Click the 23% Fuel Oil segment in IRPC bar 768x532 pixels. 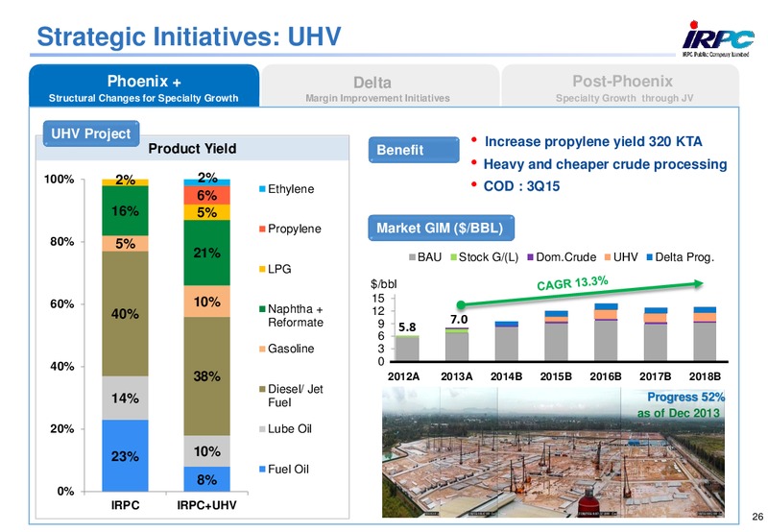(x=125, y=455)
